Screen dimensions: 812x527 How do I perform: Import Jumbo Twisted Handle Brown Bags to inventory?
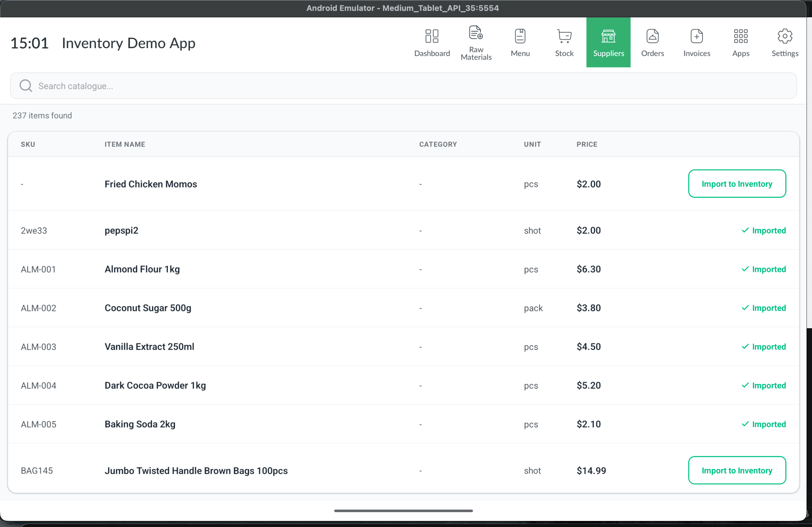[737, 470]
